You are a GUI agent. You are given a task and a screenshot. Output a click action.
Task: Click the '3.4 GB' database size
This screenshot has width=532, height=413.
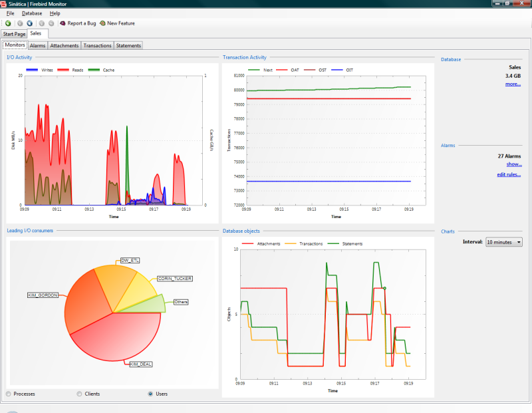(x=513, y=76)
